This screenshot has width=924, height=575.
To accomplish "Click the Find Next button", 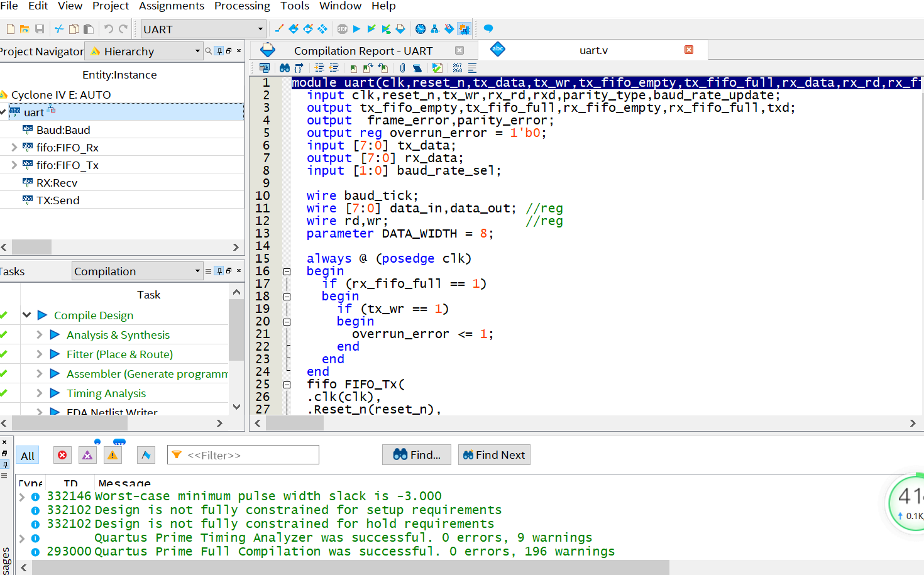I will coord(494,455).
